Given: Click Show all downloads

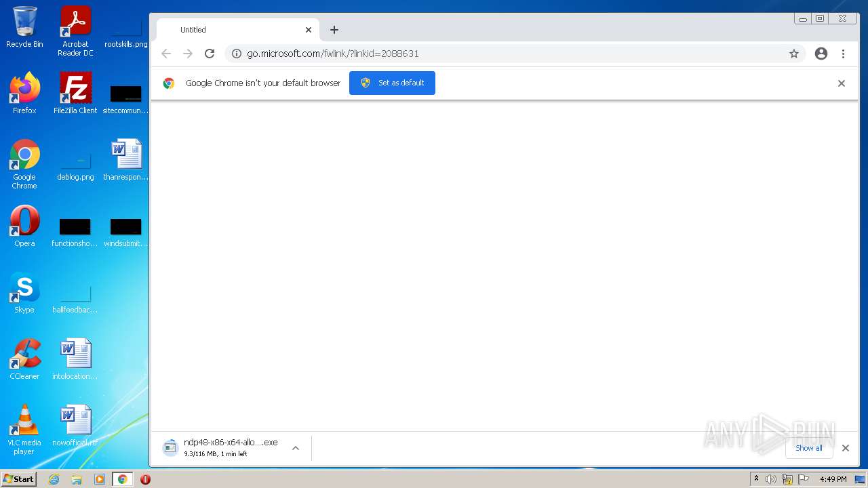Looking at the screenshot, I should [x=808, y=448].
